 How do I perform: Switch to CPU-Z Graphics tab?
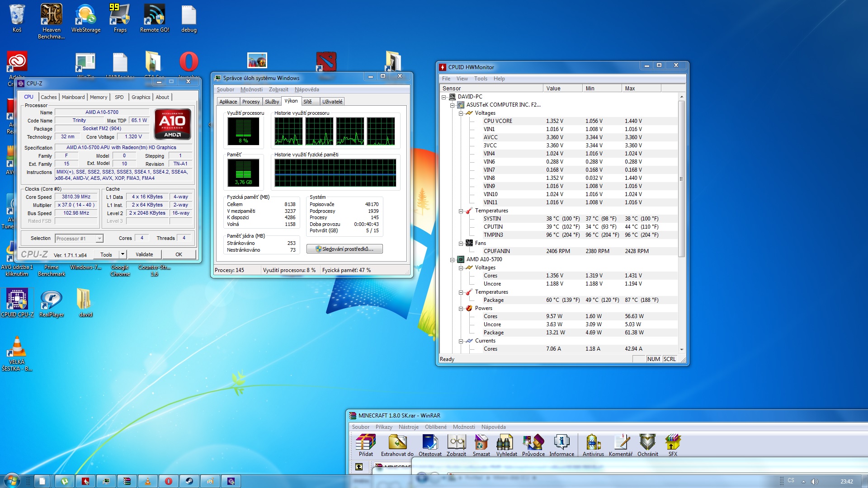tap(141, 97)
